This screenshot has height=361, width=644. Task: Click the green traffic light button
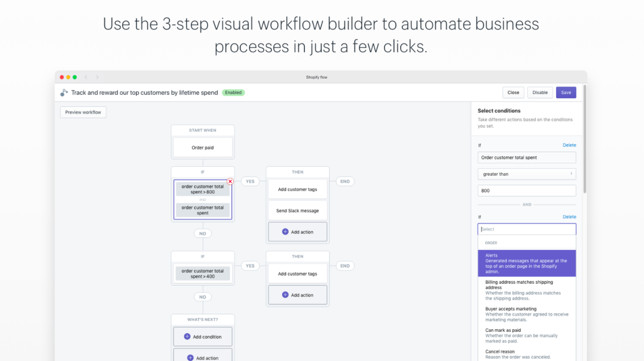point(74,77)
